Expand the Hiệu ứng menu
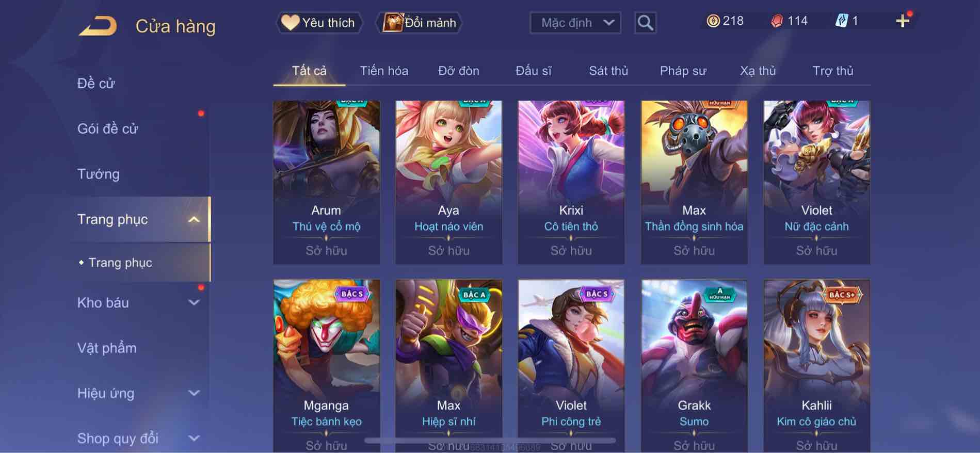The height and width of the screenshot is (453, 980). tap(194, 393)
